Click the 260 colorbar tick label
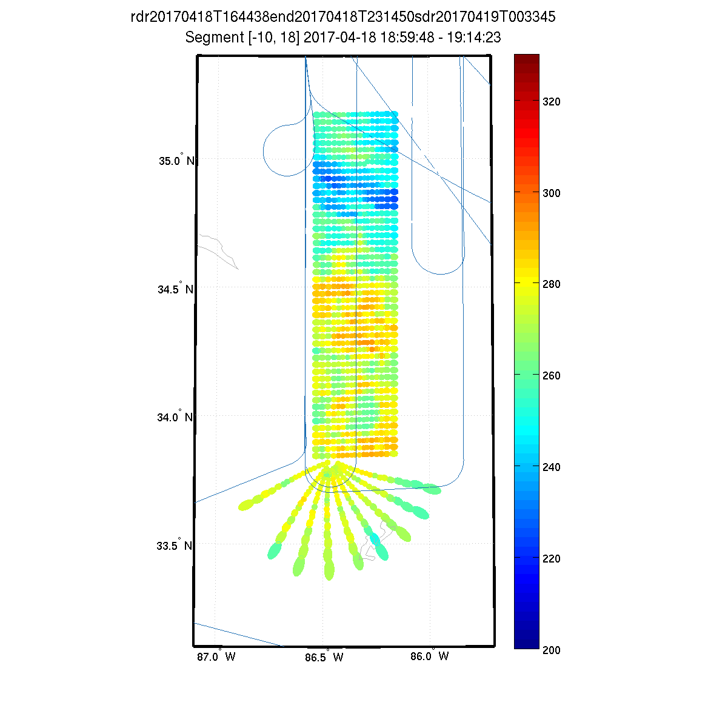This screenshot has height=728, width=728. point(551,375)
